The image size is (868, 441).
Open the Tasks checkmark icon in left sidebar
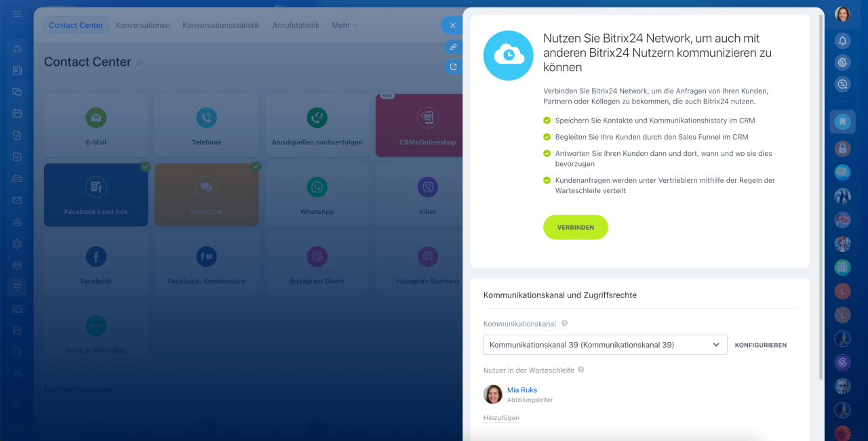tap(17, 157)
